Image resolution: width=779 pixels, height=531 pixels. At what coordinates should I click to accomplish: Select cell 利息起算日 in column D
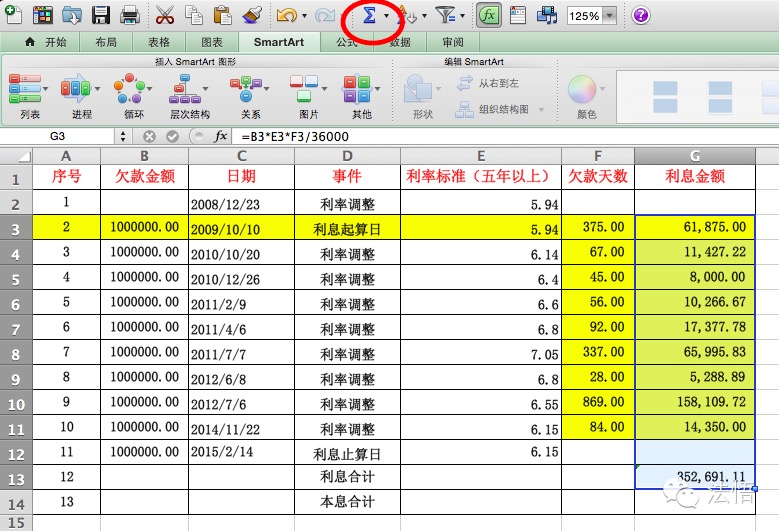coord(347,228)
